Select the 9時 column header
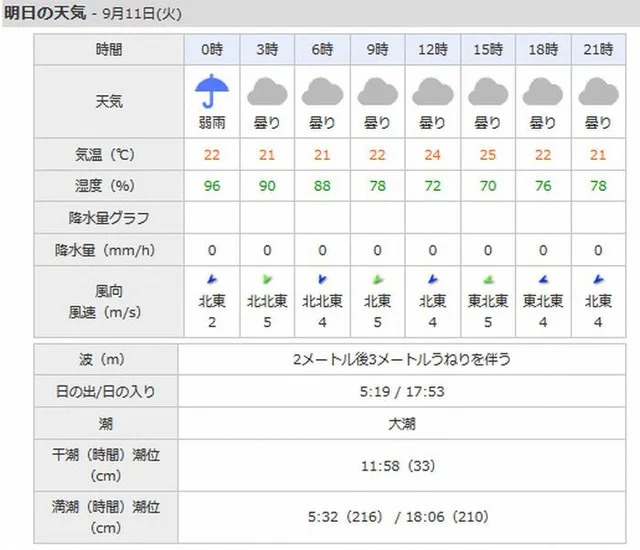This screenshot has height=550, width=640. pyautogui.click(x=378, y=50)
